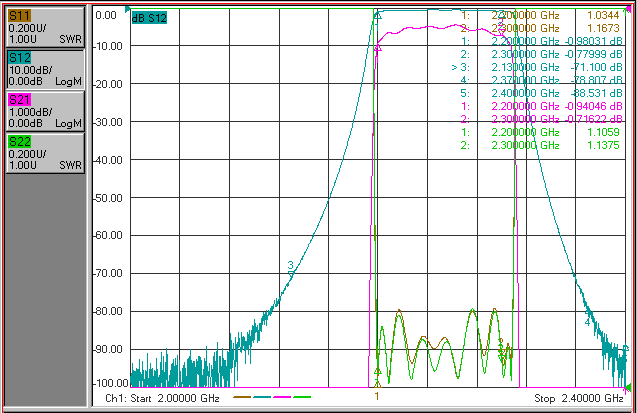The image size is (637, 413).
Task: Click the 10.00dB/ scale text under S12
Action: tap(30, 70)
